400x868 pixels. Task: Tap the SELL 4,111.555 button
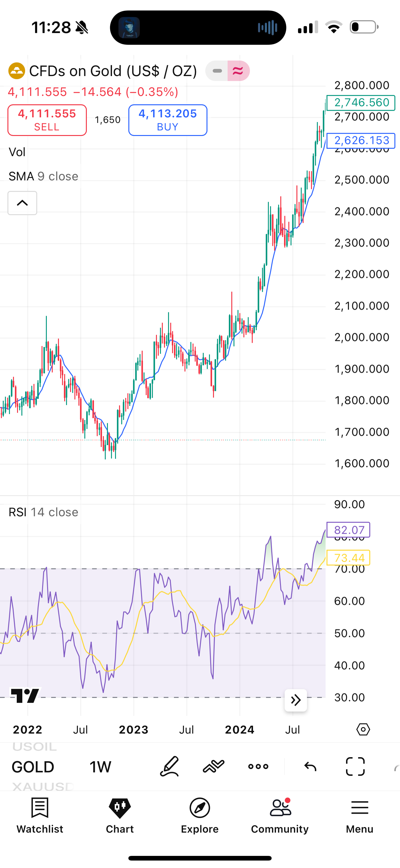pos(47,120)
